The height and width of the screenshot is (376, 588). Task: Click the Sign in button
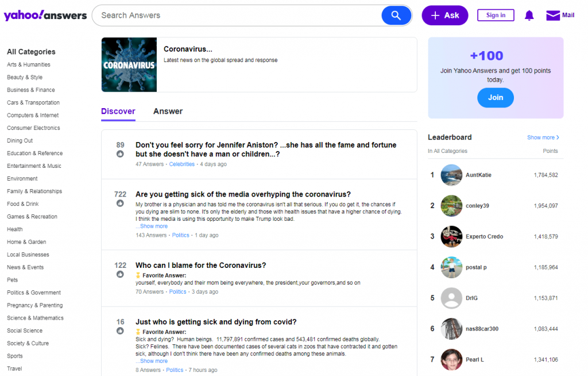496,16
